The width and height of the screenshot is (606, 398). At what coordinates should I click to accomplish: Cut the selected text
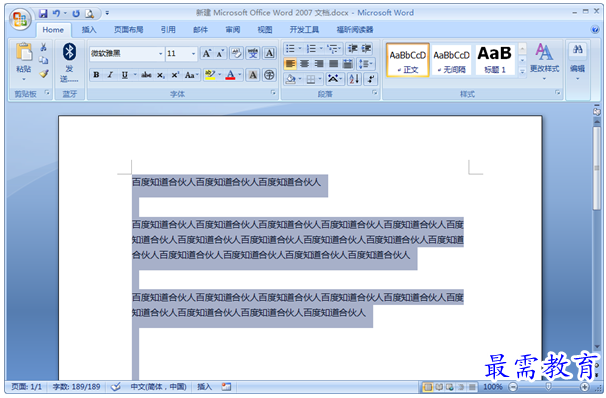tap(43, 48)
